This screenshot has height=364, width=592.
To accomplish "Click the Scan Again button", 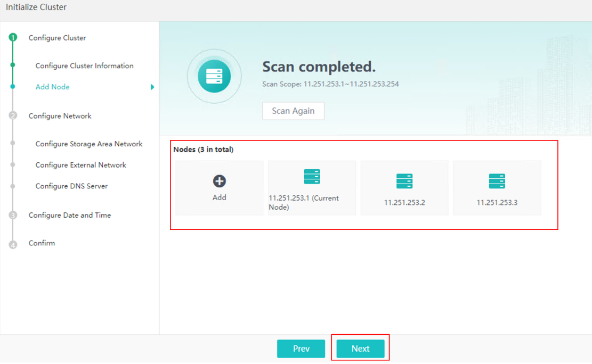I will tap(294, 111).
